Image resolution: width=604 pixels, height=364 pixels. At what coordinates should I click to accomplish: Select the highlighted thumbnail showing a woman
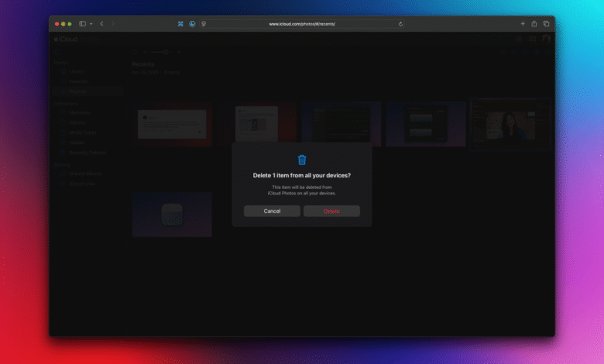pyautogui.click(x=510, y=124)
